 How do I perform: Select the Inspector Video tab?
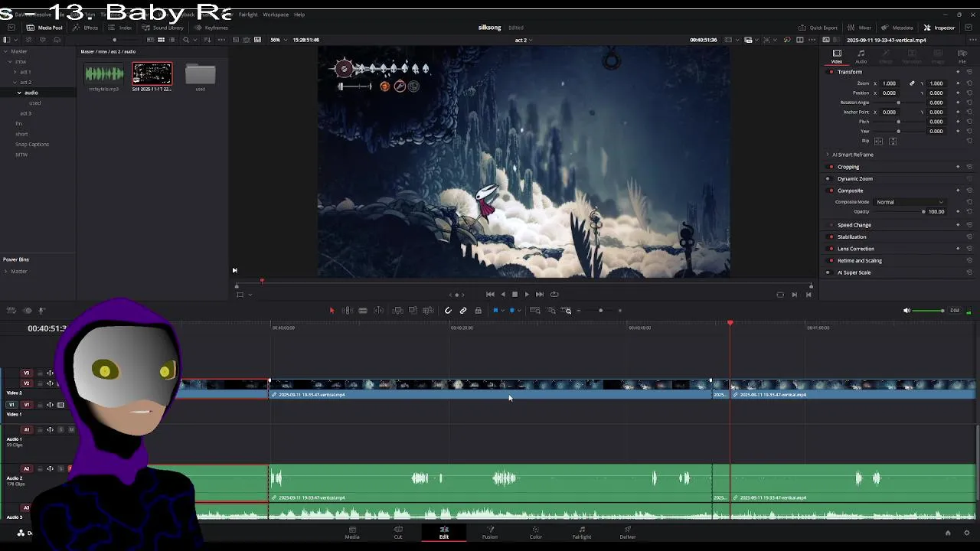(x=837, y=56)
